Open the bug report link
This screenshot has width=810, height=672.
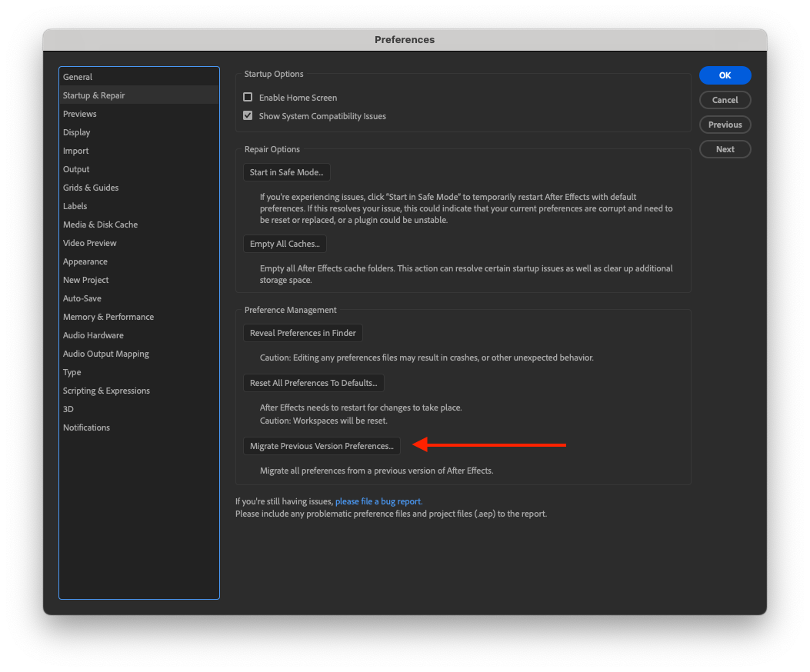[x=378, y=501]
